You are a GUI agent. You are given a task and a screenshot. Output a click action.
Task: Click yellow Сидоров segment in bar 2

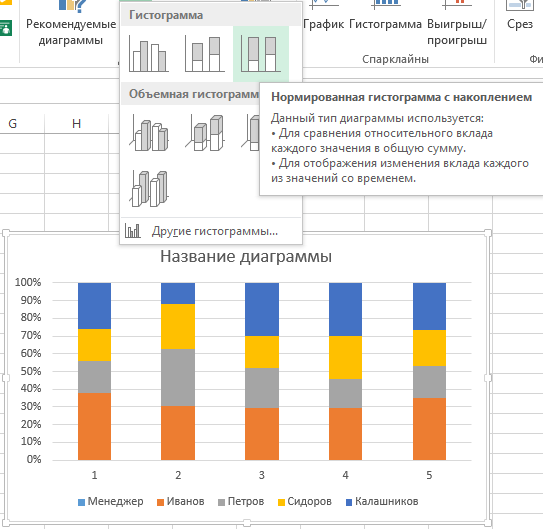tap(178, 326)
